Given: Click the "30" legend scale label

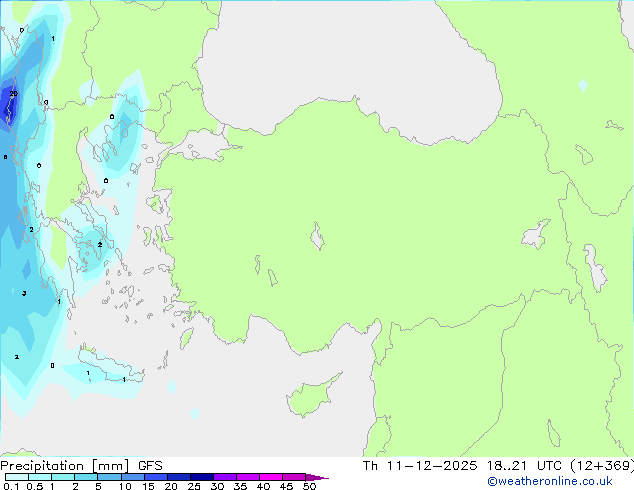Looking at the screenshot, I should click(x=217, y=486).
